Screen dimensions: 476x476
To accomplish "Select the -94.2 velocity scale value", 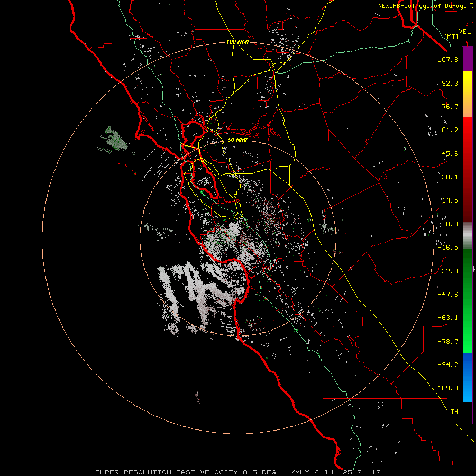I will click(x=448, y=365).
